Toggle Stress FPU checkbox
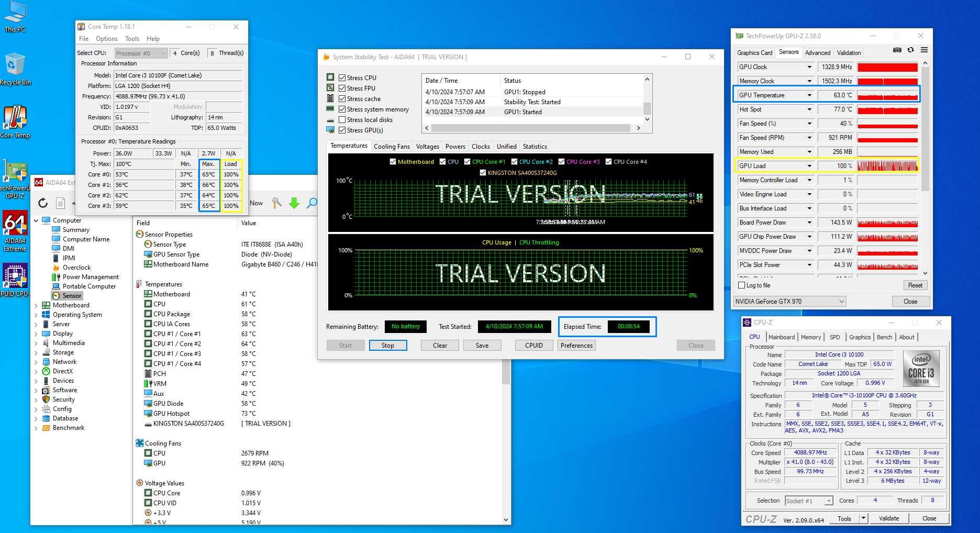 coord(342,88)
